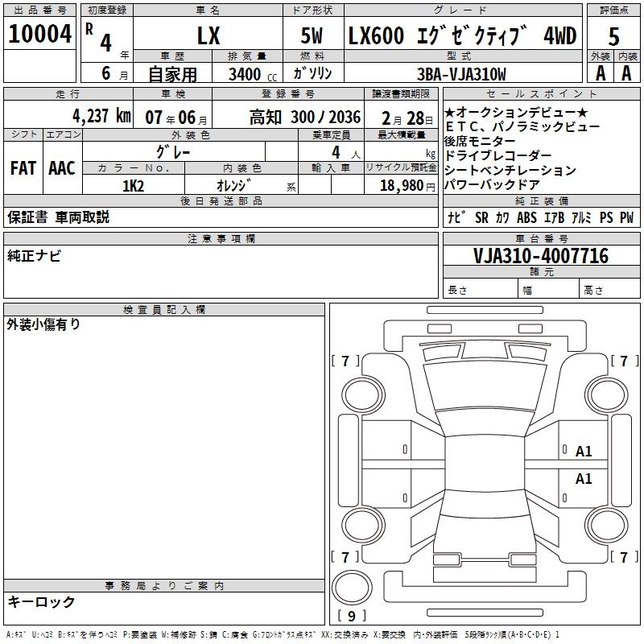Click the overall evaluation score 5

coord(613,37)
